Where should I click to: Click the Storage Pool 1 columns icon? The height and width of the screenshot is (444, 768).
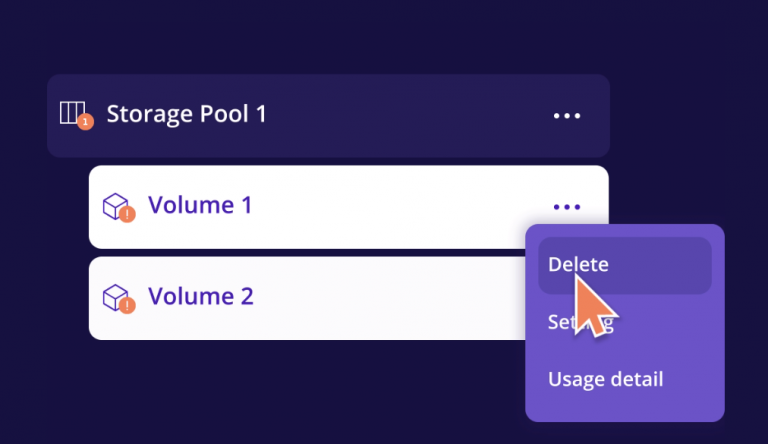(72, 113)
